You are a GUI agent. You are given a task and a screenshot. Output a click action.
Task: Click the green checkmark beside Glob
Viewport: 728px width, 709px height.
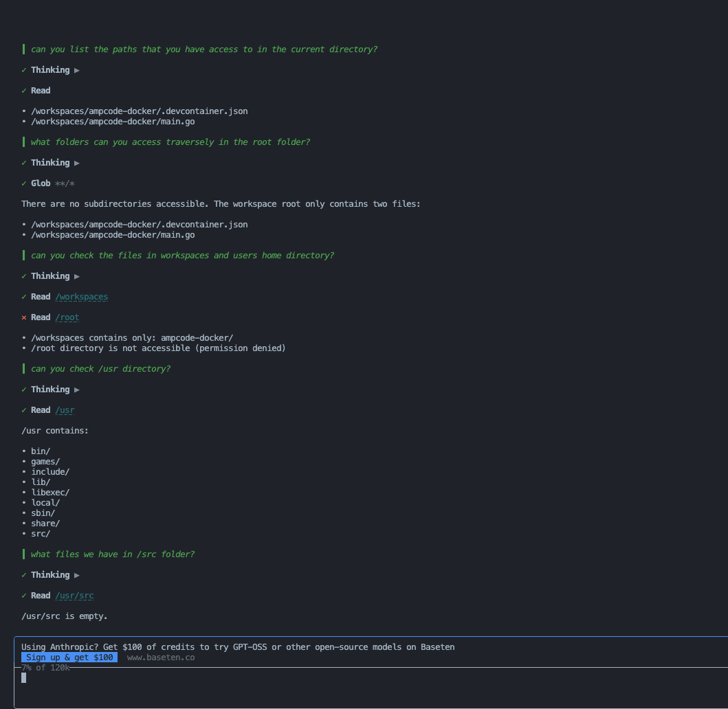[x=24, y=183]
